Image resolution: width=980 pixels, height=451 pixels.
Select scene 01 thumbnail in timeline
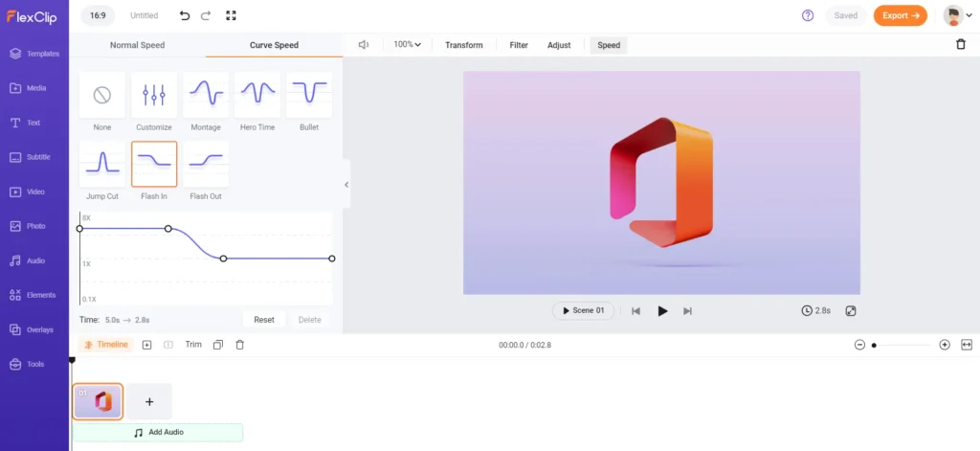click(x=98, y=401)
